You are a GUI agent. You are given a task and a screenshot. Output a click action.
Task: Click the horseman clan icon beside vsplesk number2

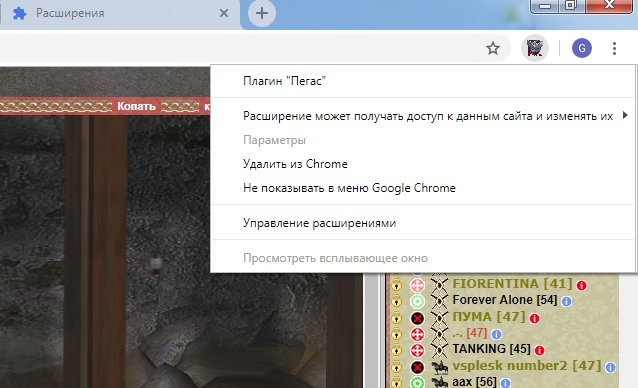point(439,367)
